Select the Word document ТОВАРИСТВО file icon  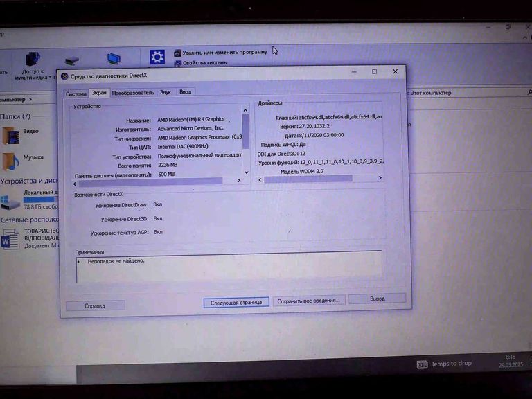coord(10,239)
